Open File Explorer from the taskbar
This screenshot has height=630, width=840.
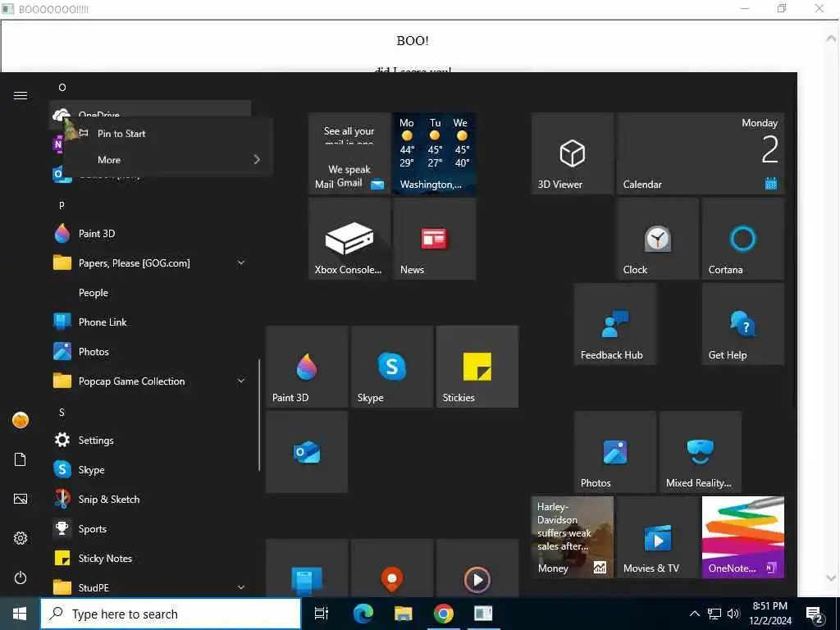(x=403, y=614)
